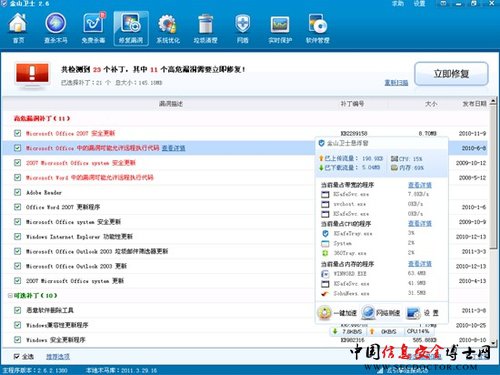Uncheck Microsoft Office 2007 安全更新 checkbox
Viewport: 500px width, 375px height.
tap(17, 133)
